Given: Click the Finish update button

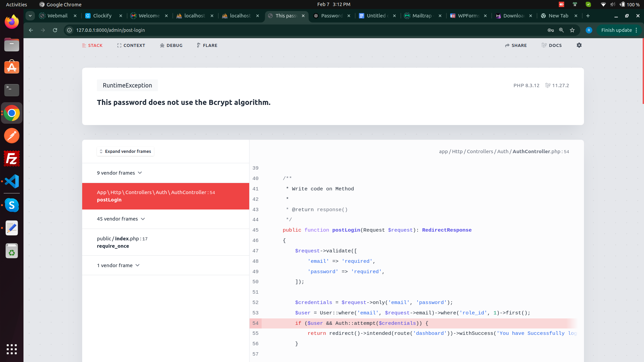Looking at the screenshot, I should 616,30.
